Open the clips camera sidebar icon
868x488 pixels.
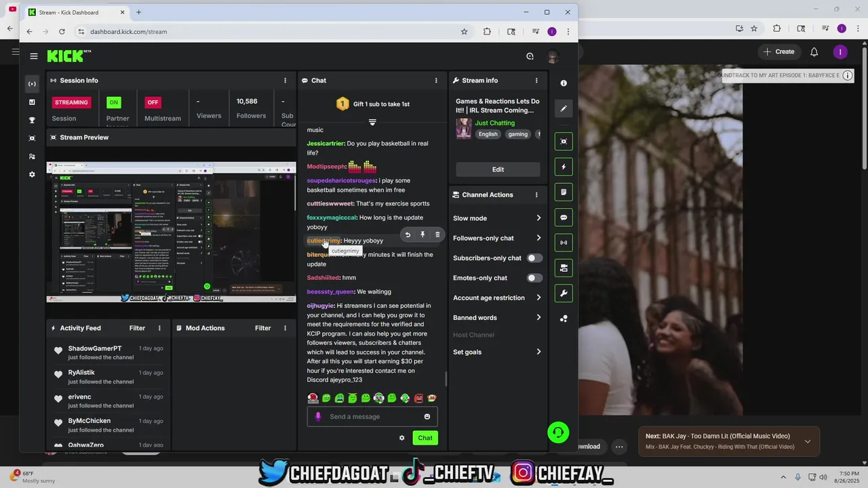pos(32,138)
